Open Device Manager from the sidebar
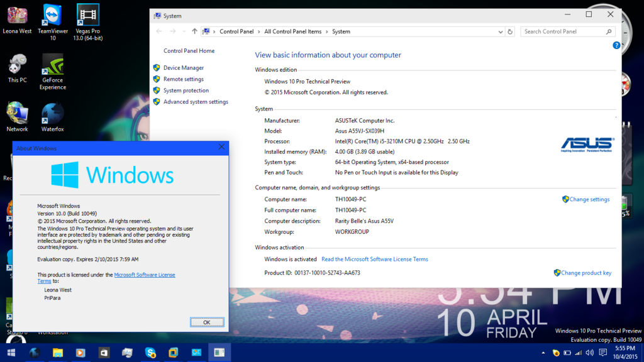Image resolution: width=644 pixels, height=362 pixels. click(183, 68)
